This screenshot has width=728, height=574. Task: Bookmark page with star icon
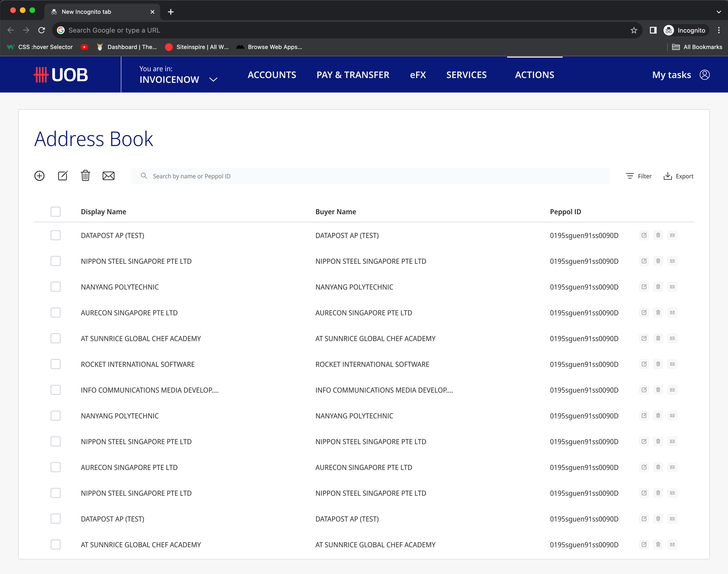(634, 30)
